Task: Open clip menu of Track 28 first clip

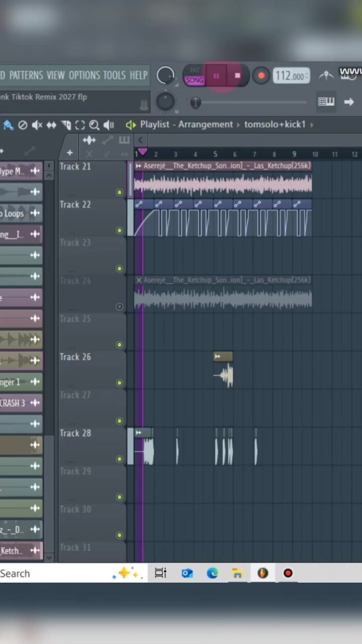Action: (x=139, y=432)
